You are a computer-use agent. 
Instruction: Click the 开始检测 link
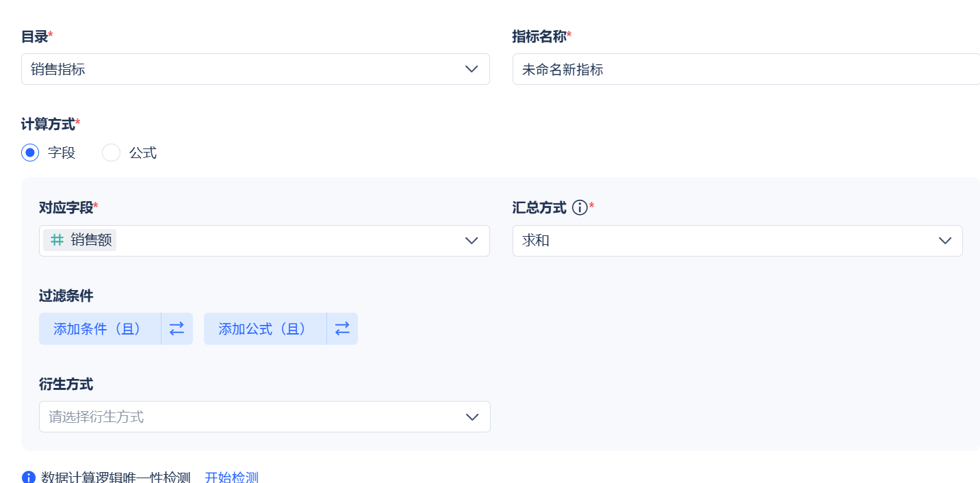231,478
